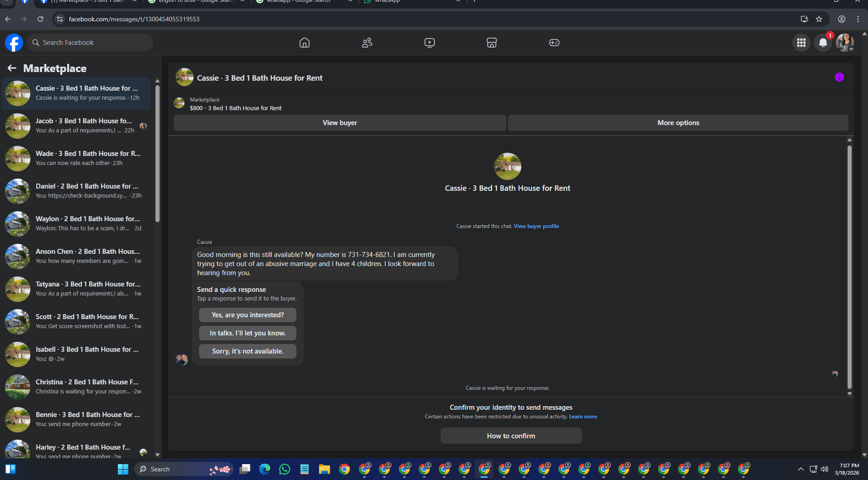This screenshot has width=868, height=480.
Task: Click in the Search Facebook field
Action: [x=90, y=43]
